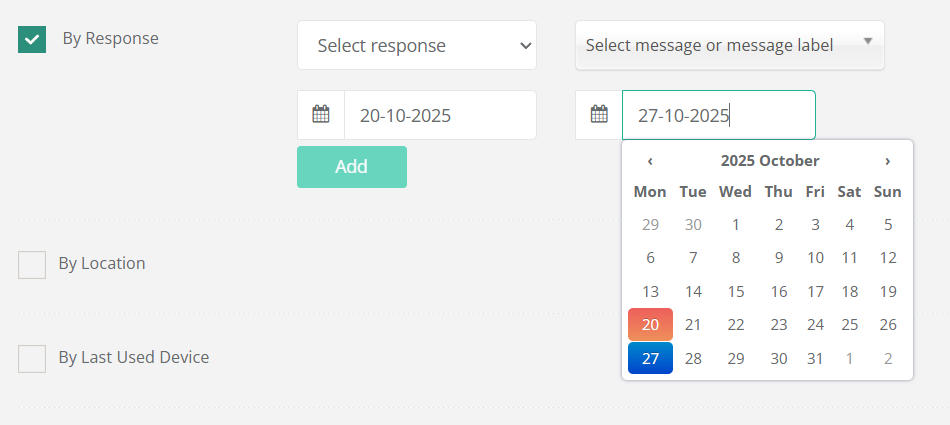
Task: Select October 27 in the calendar
Action: click(x=650, y=358)
